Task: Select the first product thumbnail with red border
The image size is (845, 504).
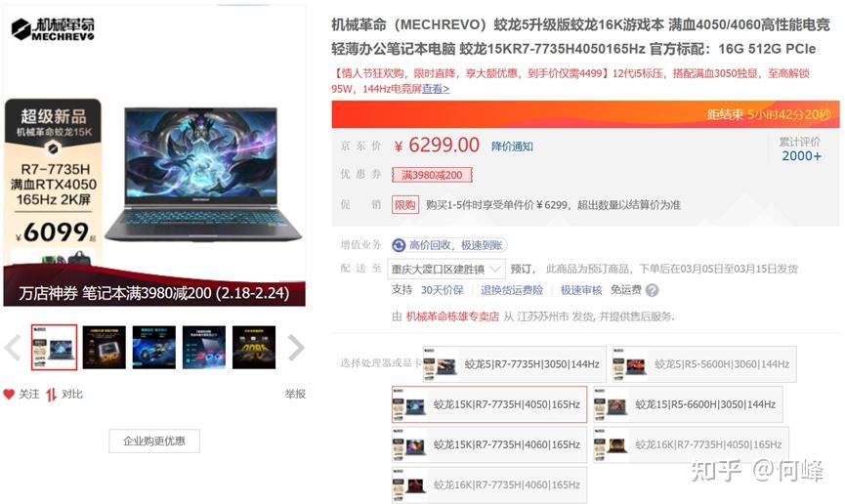Action: pyautogui.click(x=54, y=347)
